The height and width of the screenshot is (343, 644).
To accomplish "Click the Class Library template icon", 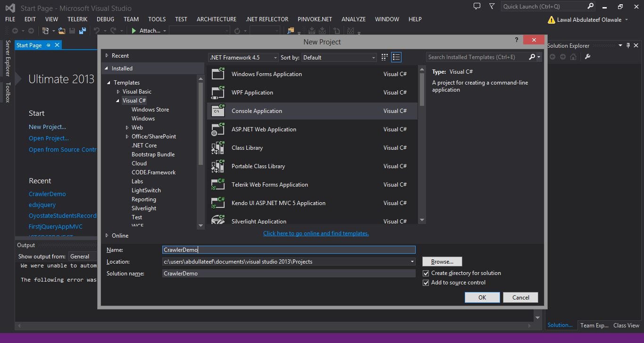I will 218,147.
